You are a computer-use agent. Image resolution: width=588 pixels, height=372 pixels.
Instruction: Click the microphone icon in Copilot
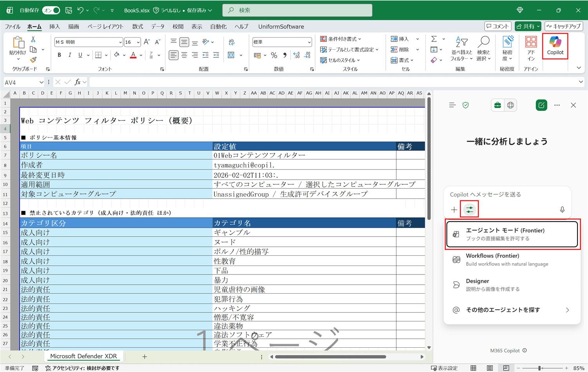point(562,209)
